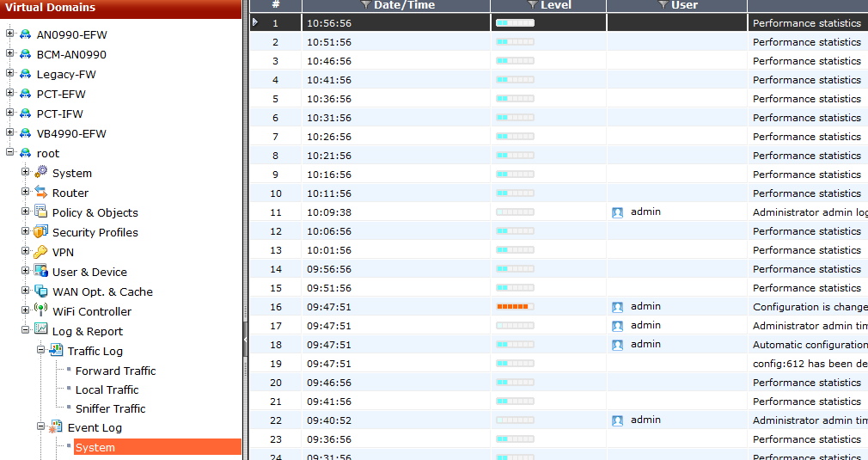The height and width of the screenshot is (460, 868).
Task: Click orange severity level bar in row 16
Action: (515, 307)
